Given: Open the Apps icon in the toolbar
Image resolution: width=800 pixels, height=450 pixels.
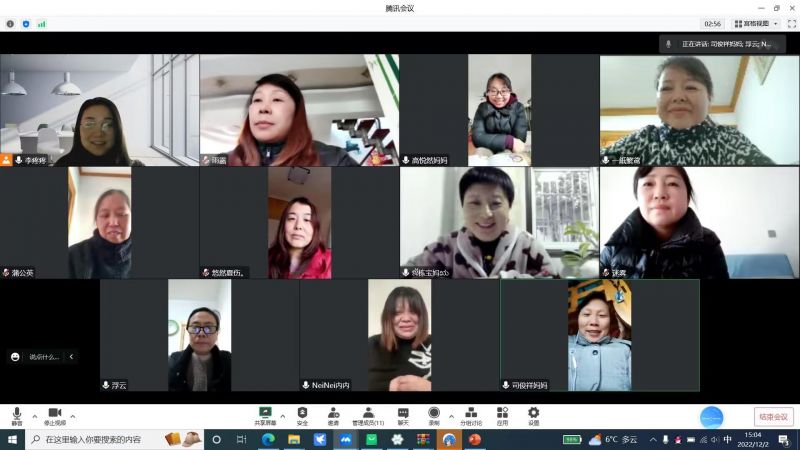Looking at the screenshot, I should [502, 414].
